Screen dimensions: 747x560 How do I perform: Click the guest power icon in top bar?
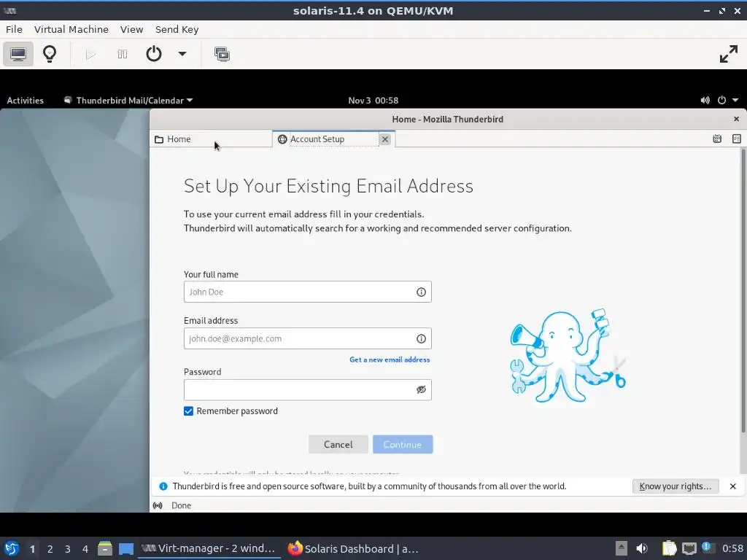[x=721, y=101]
